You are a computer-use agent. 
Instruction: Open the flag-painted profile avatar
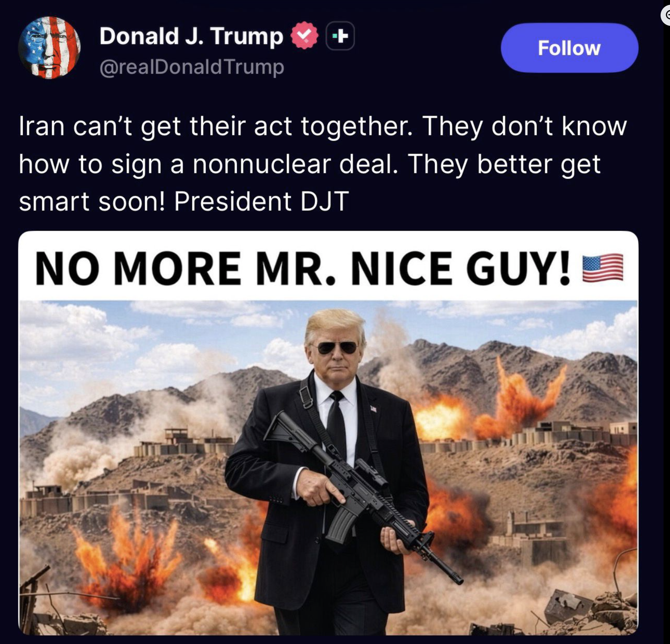pos(49,48)
